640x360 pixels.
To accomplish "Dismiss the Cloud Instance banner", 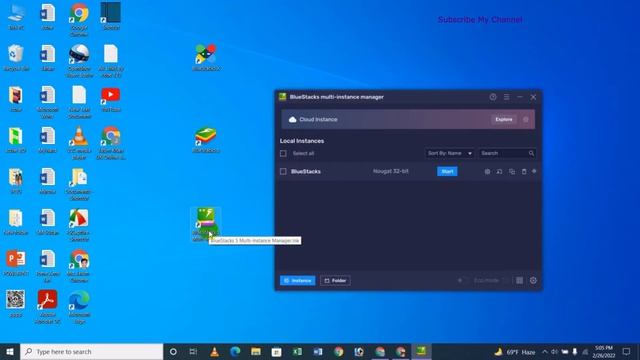I will click(x=526, y=120).
